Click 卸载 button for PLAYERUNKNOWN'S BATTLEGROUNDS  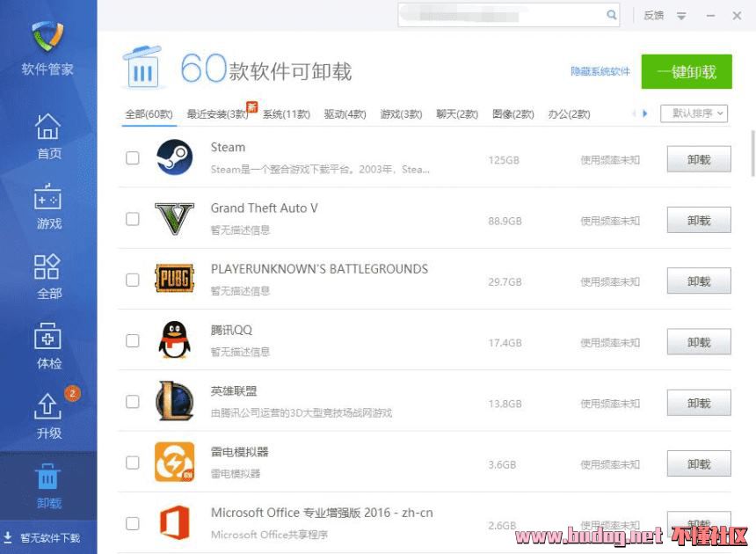pos(699,281)
